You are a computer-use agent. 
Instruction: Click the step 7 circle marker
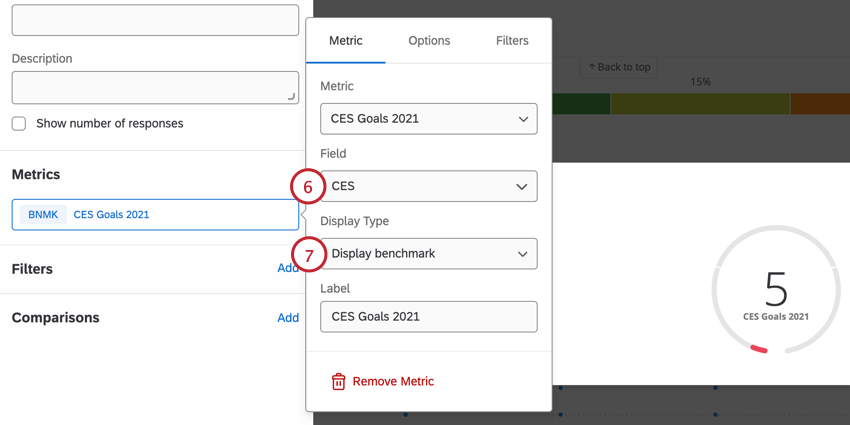click(309, 254)
